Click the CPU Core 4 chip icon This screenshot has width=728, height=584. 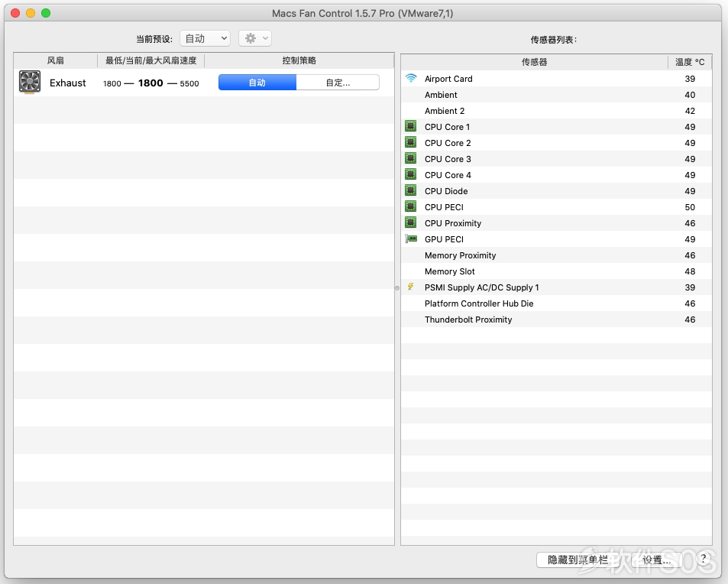pos(410,174)
